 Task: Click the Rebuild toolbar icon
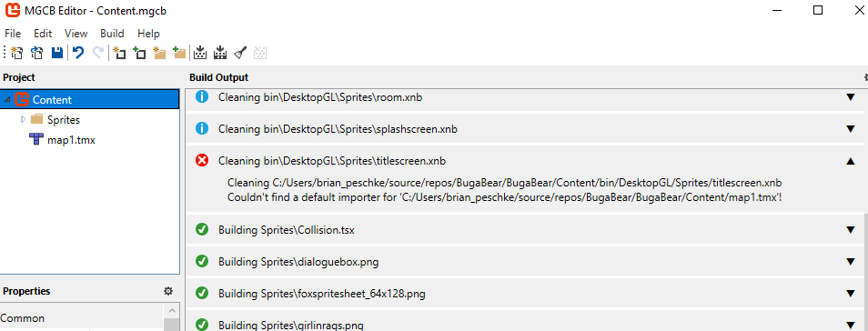coord(220,53)
